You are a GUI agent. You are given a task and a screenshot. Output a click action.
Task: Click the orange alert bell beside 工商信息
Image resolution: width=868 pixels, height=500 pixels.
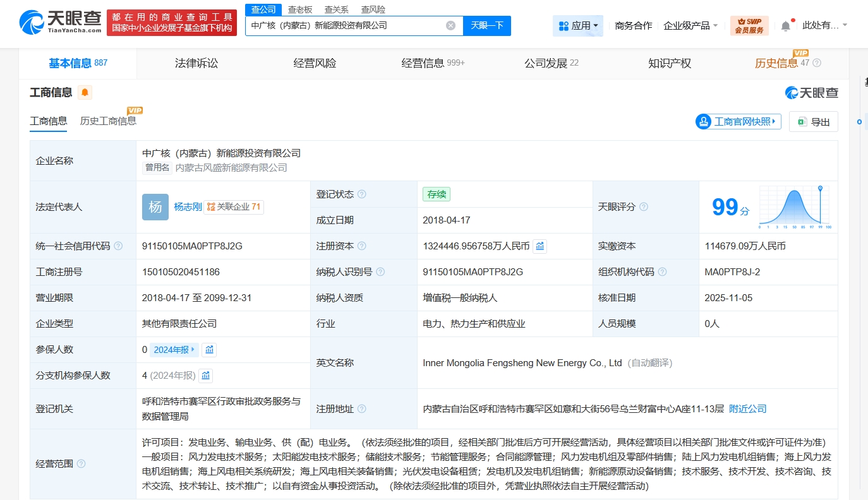85,93
